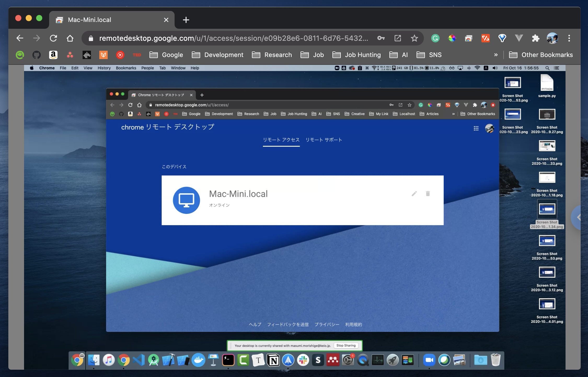Expand hidden bookmarks with outer » chevron
The width and height of the screenshot is (588, 377).
496,55
